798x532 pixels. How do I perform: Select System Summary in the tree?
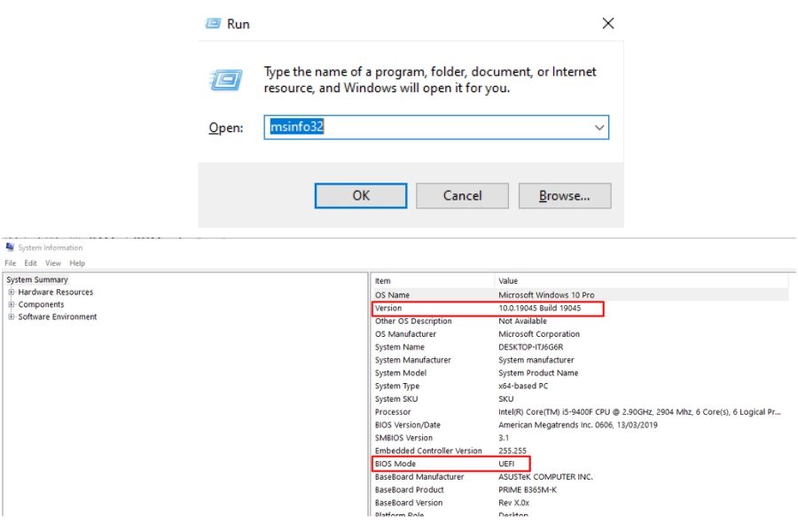pos(37,279)
